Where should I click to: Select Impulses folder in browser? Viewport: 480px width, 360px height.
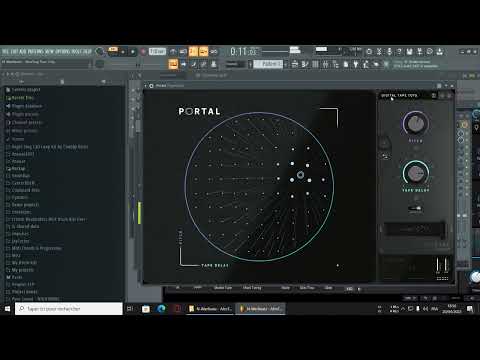click(17, 234)
